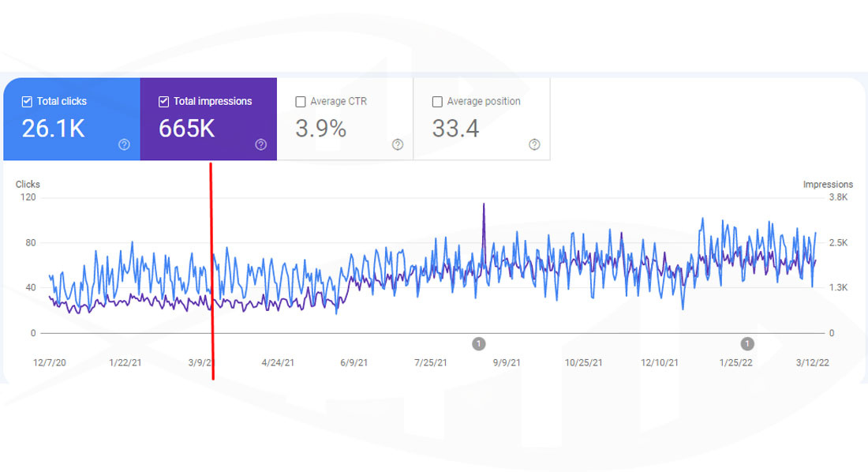
Task: Enable the Average position checkbox
Action: tap(437, 101)
